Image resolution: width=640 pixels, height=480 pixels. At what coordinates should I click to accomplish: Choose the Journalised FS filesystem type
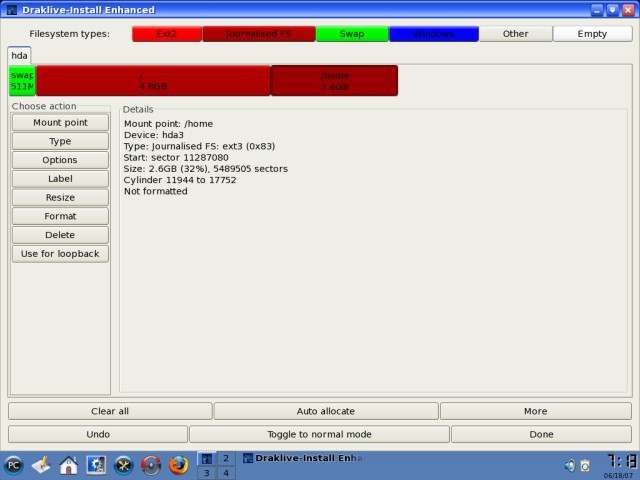tap(258, 34)
